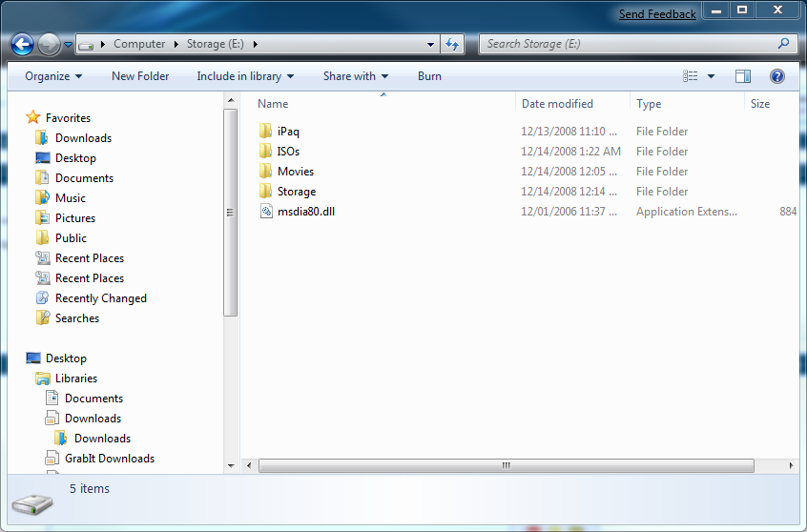The image size is (807, 532).
Task: Expand the root arrow before Computer breadcrumb
Action: tap(103, 44)
